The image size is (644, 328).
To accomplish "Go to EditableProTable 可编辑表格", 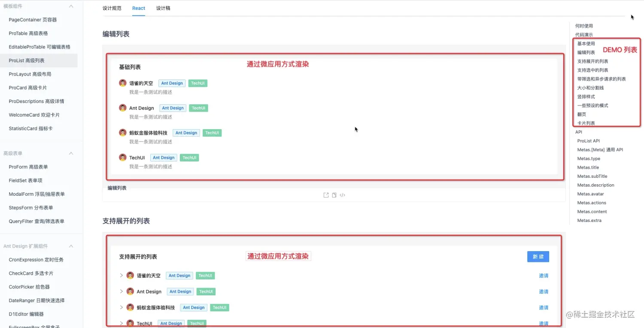I will (39, 47).
